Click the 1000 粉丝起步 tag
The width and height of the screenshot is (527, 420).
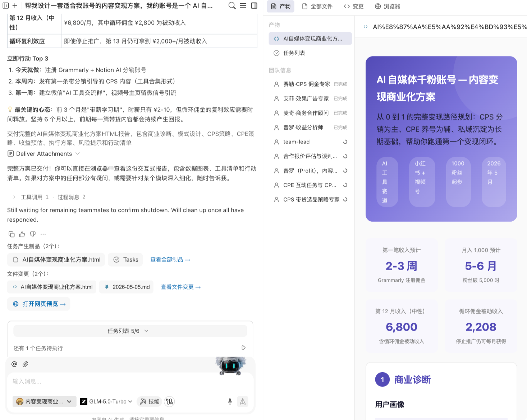coord(458,182)
